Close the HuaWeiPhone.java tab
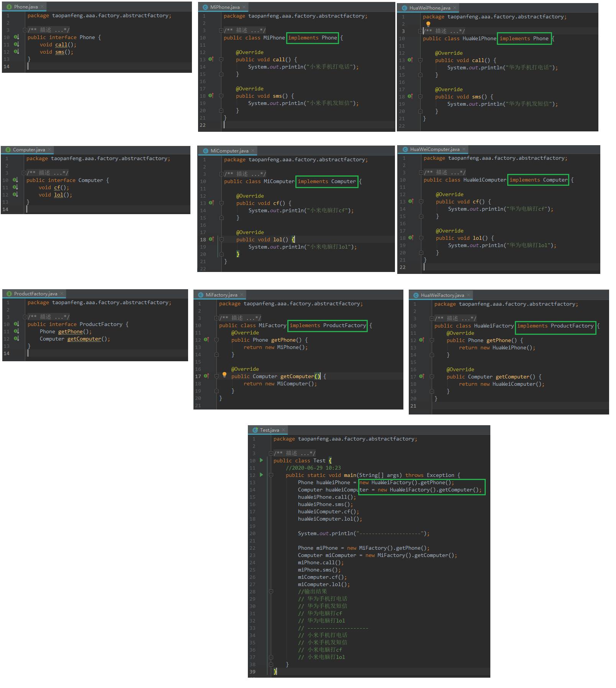This screenshot has width=616, height=688. pyautogui.click(x=455, y=8)
